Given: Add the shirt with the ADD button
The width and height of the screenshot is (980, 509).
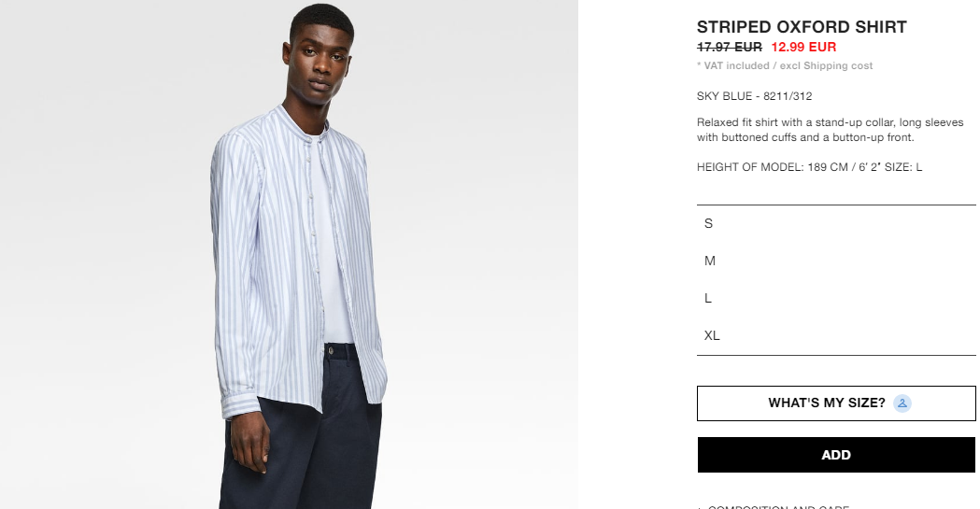Looking at the screenshot, I should 836,455.
